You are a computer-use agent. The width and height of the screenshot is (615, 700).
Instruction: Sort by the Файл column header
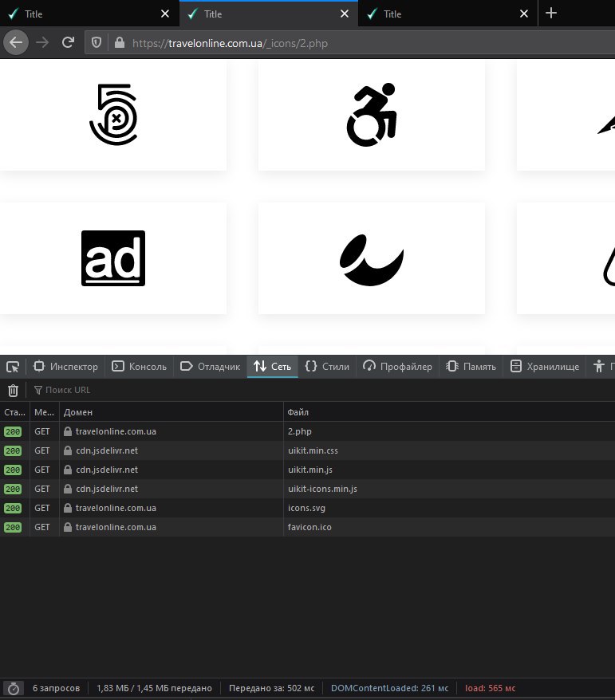tap(449, 412)
